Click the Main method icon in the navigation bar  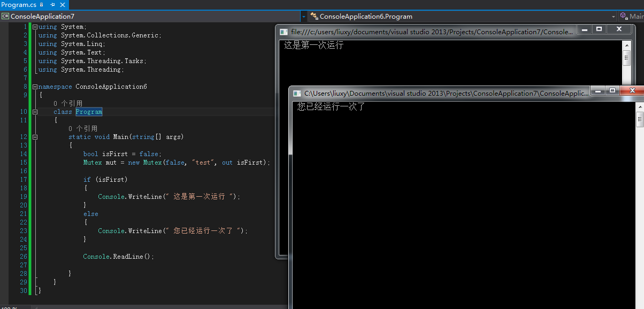(624, 16)
